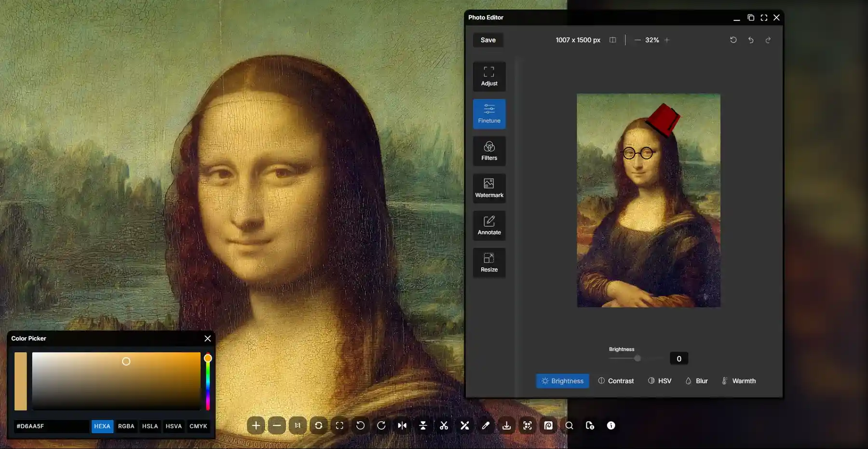The image size is (868, 449).
Task: Click the download image icon
Action: tap(506, 425)
